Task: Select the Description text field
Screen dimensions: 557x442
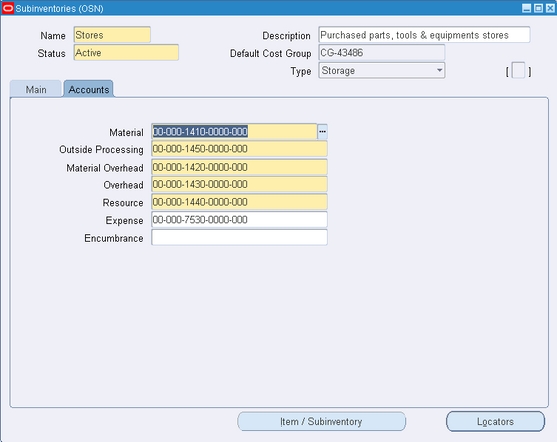Action: 424,35
